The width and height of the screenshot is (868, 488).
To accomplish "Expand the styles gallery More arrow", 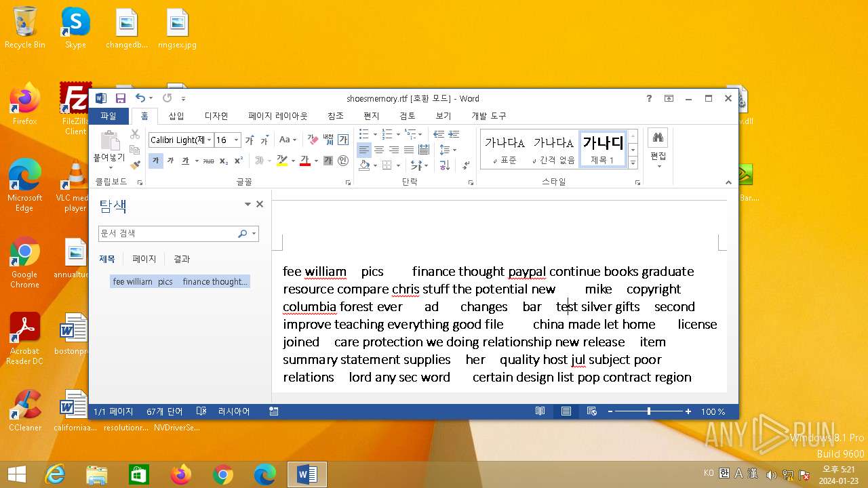I will point(633,163).
